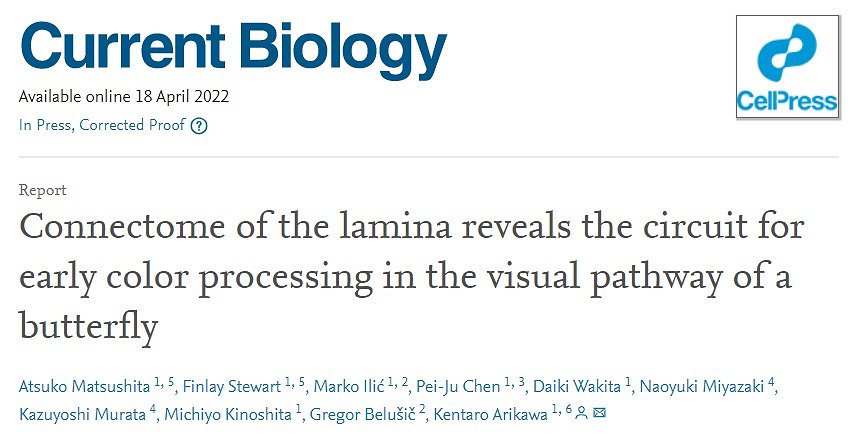Viewport: 857px width, 447px height.
Task: Click the Report article type label
Action: 43,190
